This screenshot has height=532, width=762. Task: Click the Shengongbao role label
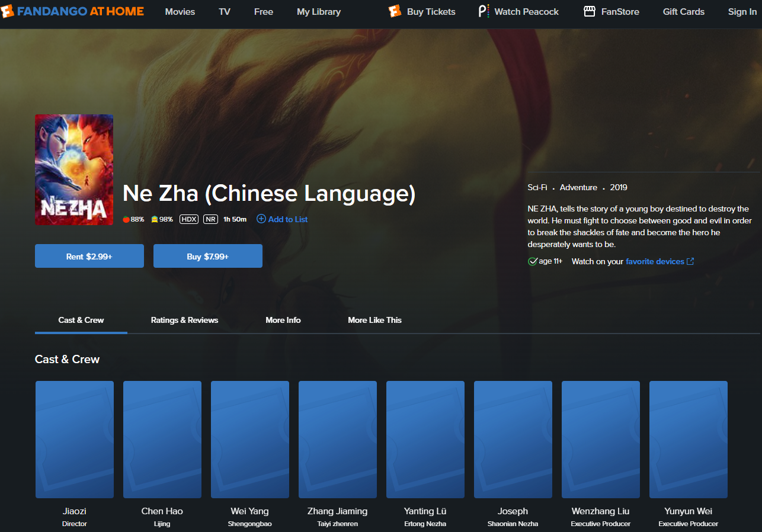click(x=250, y=524)
